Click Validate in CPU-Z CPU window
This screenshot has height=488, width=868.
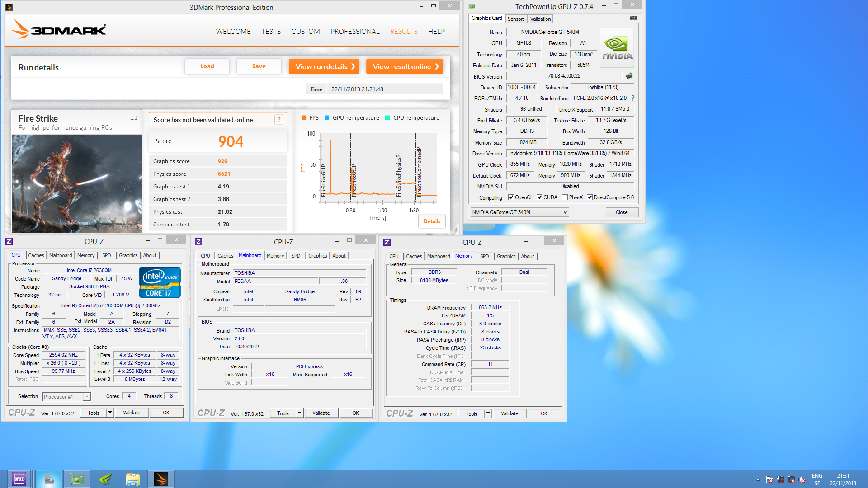click(132, 413)
